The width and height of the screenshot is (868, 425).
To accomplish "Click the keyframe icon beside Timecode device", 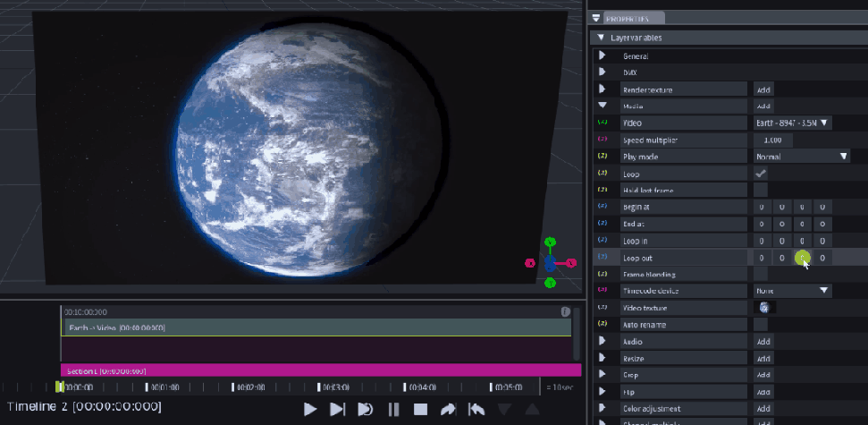I will point(603,290).
